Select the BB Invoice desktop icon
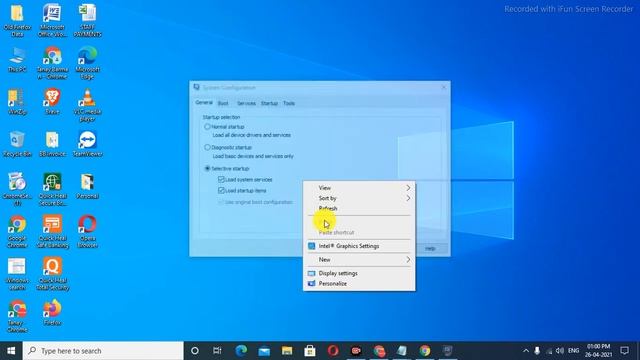 pyautogui.click(x=52, y=144)
